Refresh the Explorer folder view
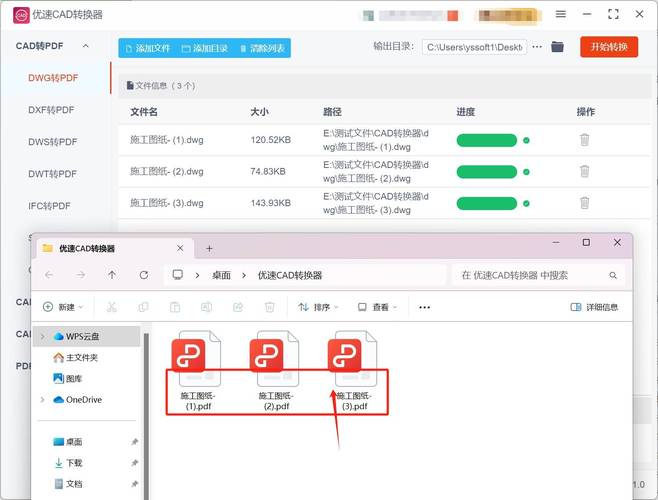 click(x=144, y=275)
